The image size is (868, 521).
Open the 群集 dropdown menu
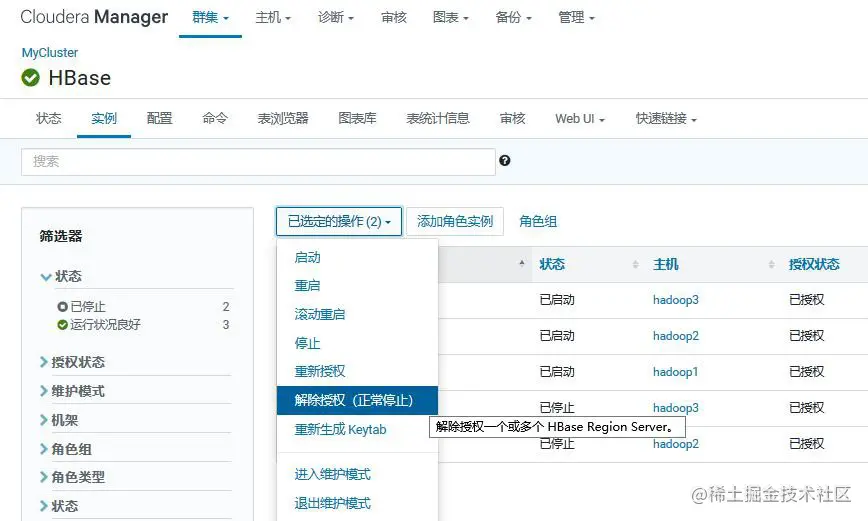tap(210, 18)
